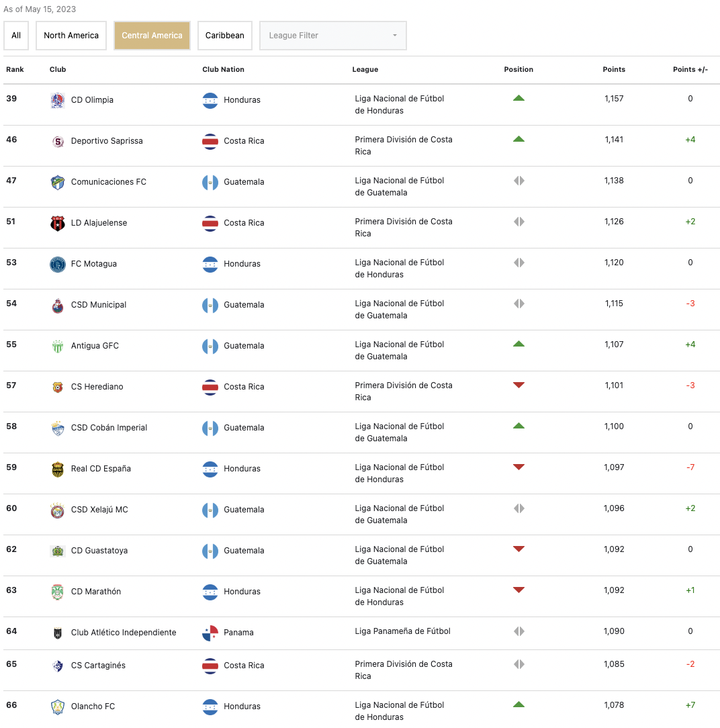Open the Deportivo Saprissa club name
The width and height of the screenshot is (720, 728).
(107, 140)
